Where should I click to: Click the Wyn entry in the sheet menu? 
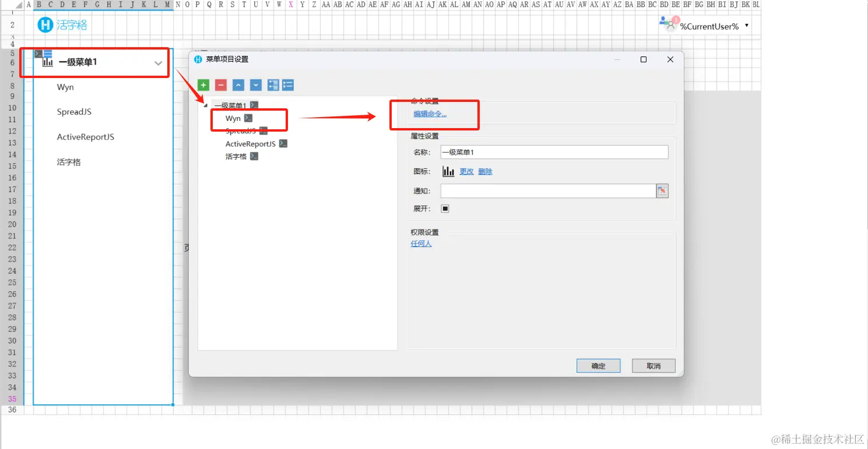[x=65, y=87]
